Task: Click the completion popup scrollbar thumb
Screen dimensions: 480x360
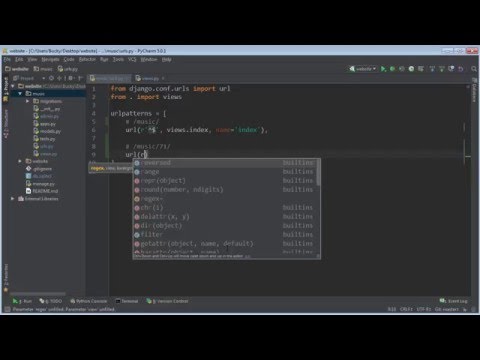Action: (x=318, y=172)
